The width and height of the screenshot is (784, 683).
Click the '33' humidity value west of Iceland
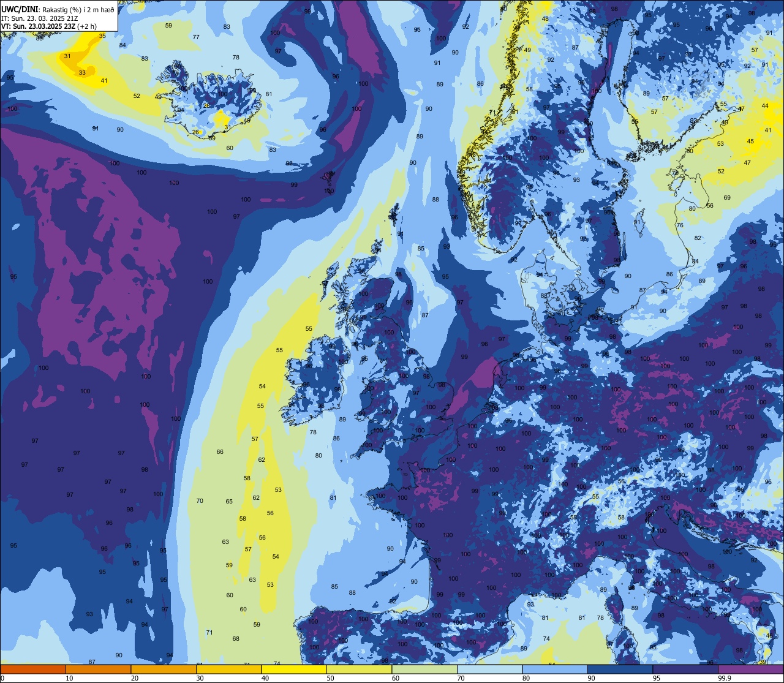pos(82,72)
